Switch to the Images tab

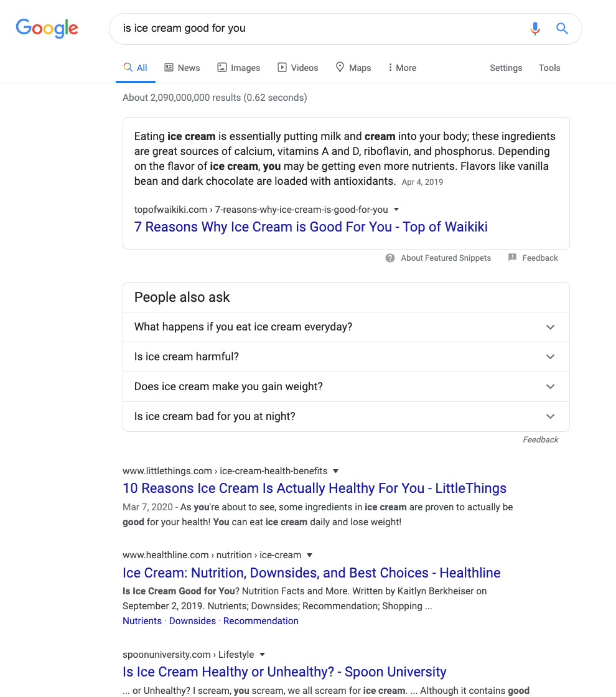click(x=238, y=68)
